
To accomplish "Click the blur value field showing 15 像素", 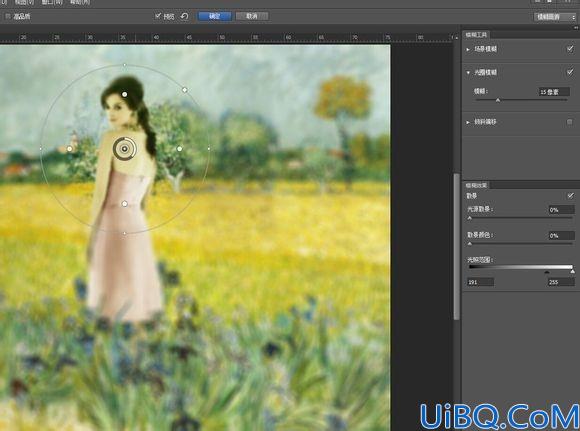I will tap(554, 92).
